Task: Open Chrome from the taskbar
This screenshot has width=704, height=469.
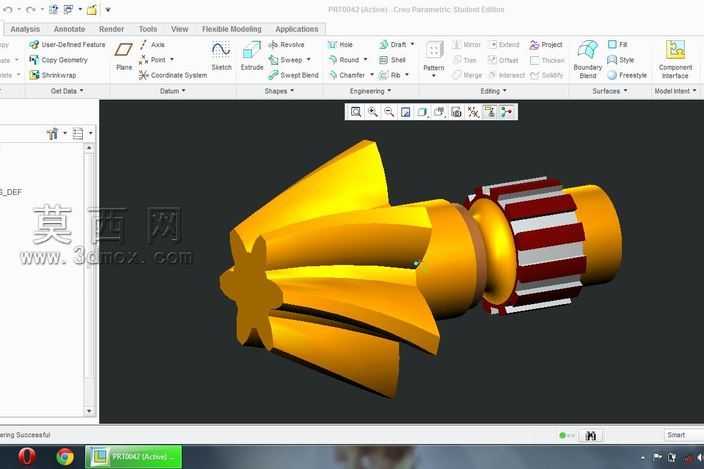Action: pos(65,457)
